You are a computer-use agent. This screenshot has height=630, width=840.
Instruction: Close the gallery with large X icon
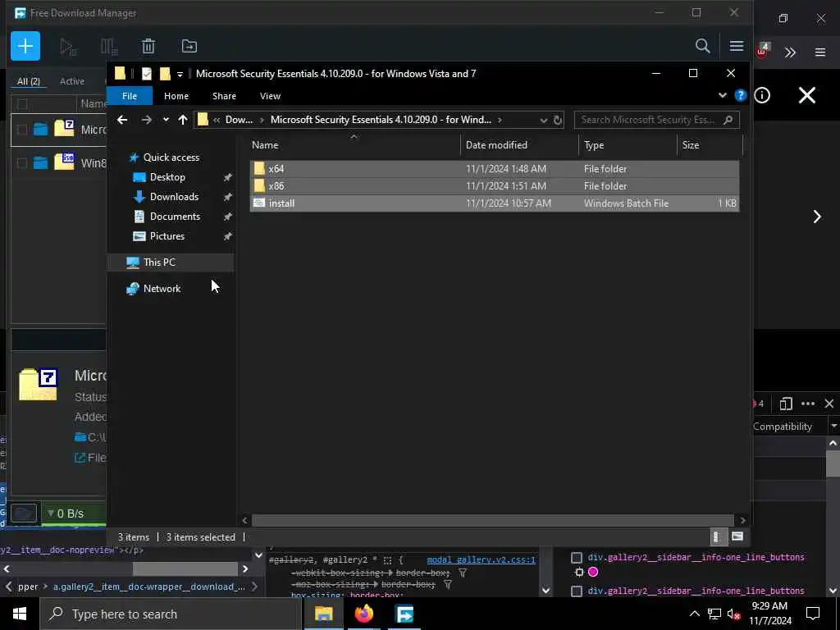(807, 95)
